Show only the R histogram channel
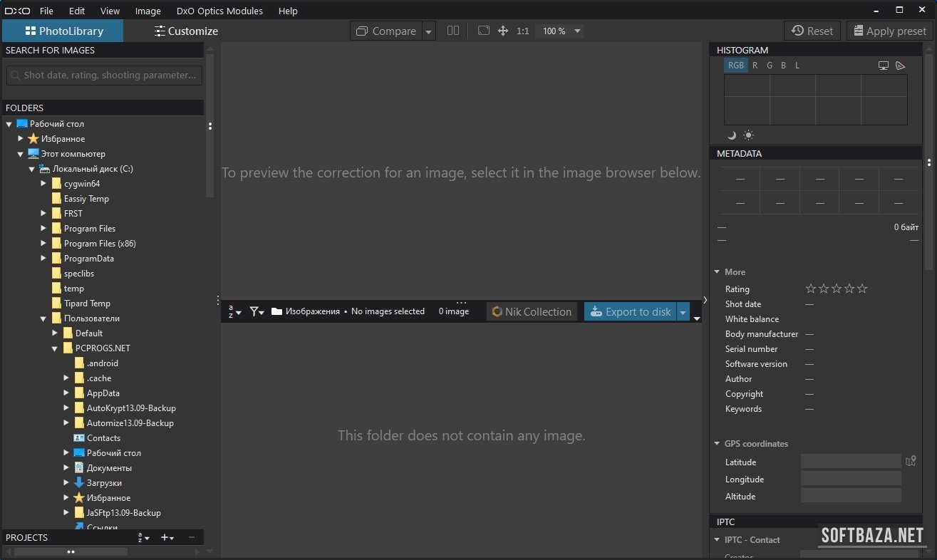The image size is (937, 560). pyautogui.click(x=755, y=66)
